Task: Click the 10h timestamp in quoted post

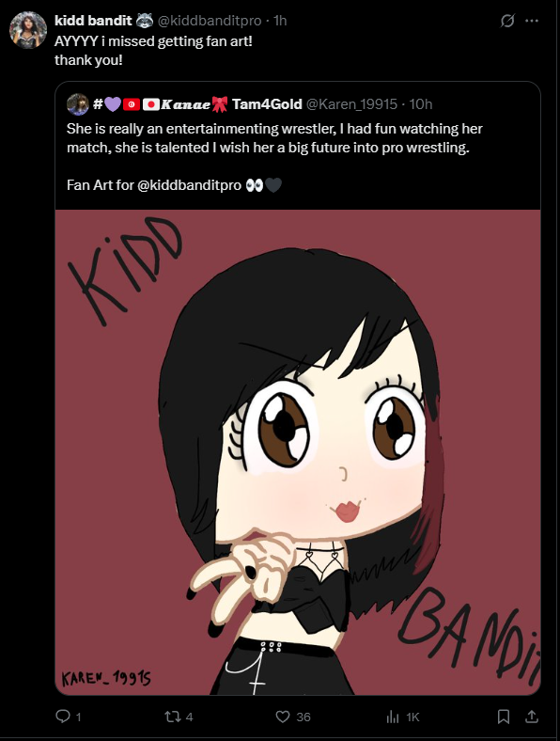Action: pos(421,104)
